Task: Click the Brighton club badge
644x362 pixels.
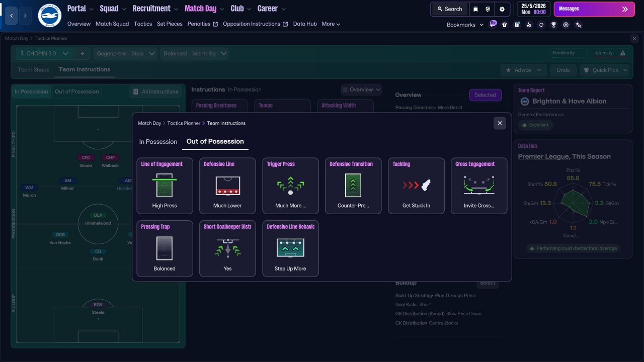Action: pos(49,16)
